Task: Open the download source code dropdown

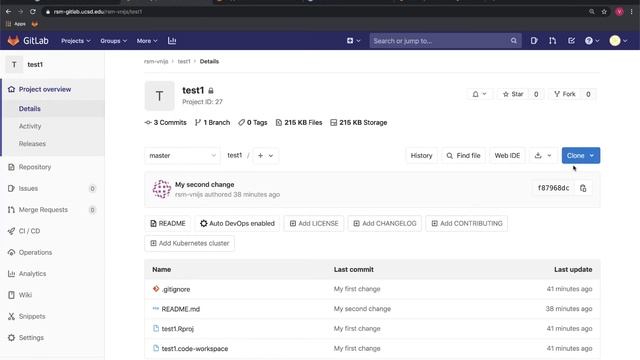Action: tap(543, 156)
